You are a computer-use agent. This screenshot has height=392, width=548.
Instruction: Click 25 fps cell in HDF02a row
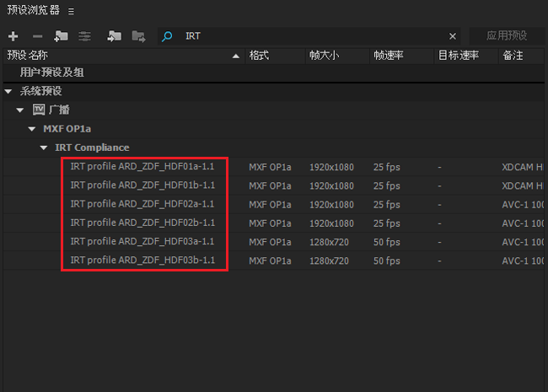[x=386, y=205]
